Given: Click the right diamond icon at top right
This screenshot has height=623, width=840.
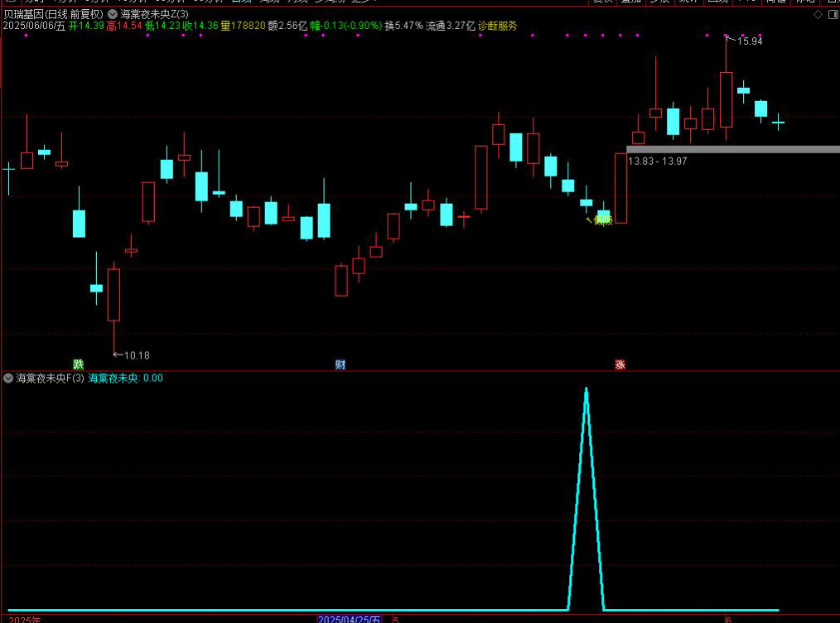Looking at the screenshot, I should [832, 14].
